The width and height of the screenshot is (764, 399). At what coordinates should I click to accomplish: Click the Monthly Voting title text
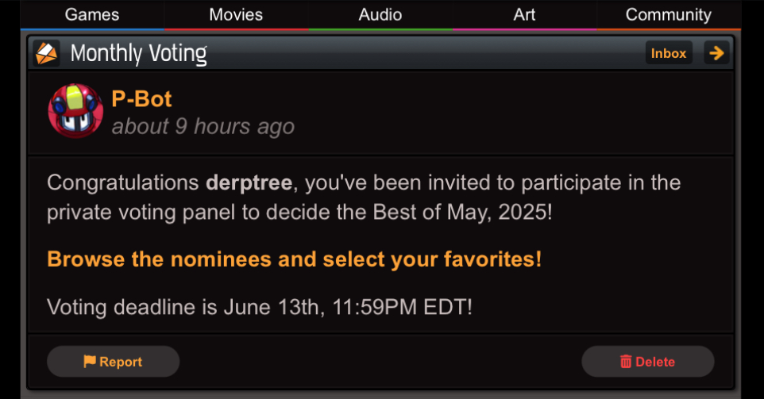pyautogui.click(x=138, y=54)
